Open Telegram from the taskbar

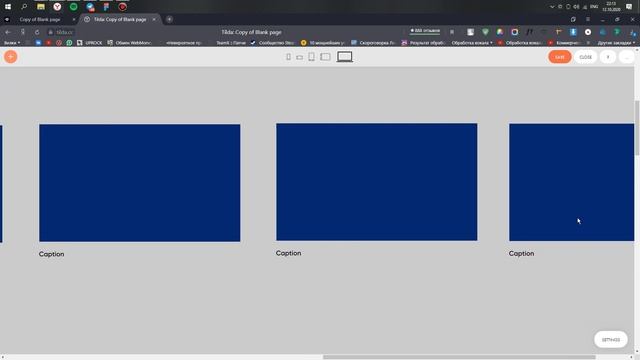coord(90,7)
